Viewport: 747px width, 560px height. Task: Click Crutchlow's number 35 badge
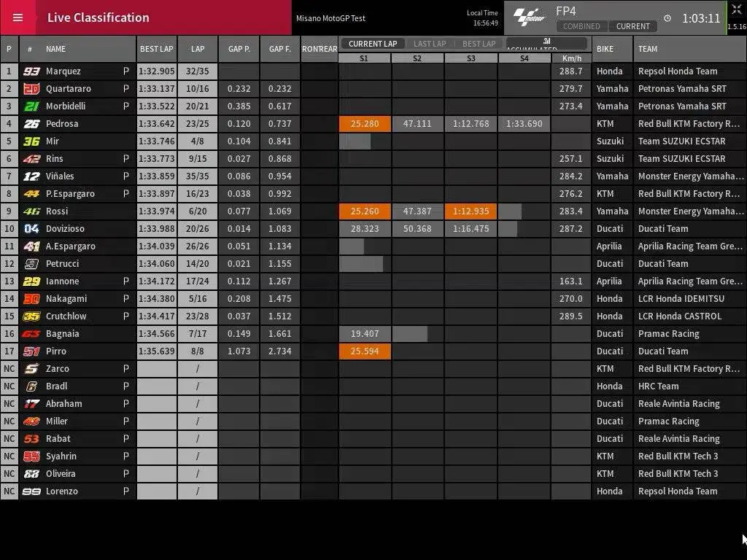tap(31, 316)
